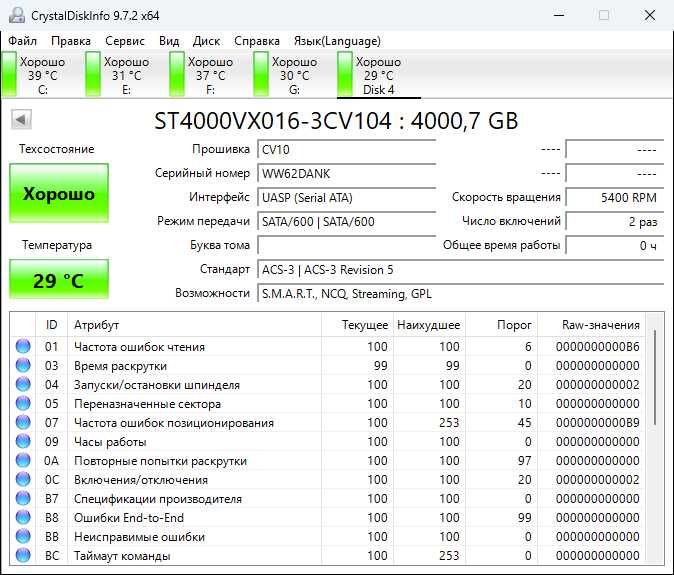The height and width of the screenshot is (575, 674).
Task: Click the Число включений field showing 2 раз
Action: 615,221
